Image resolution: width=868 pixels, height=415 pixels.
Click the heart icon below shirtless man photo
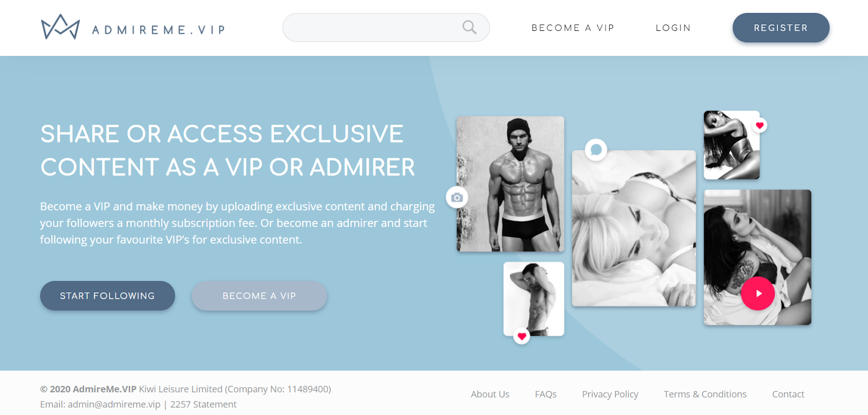point(522,336)
